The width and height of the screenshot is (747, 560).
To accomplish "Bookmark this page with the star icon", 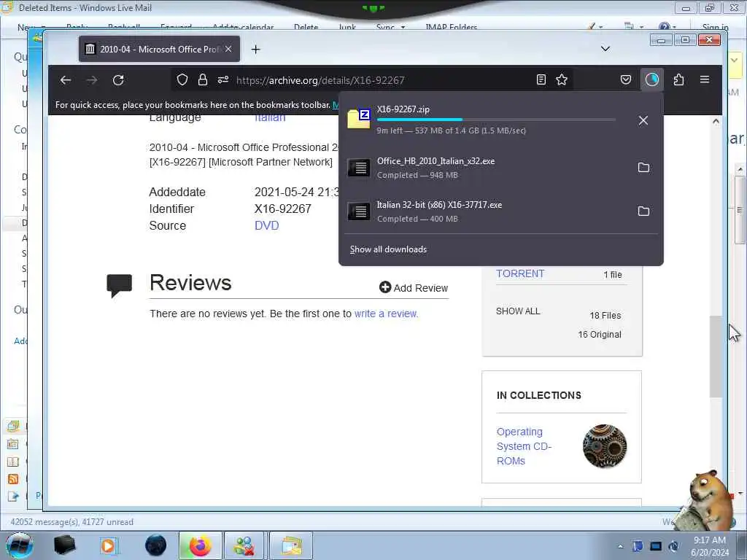I will pyautogui.click(x=562, y=79).
